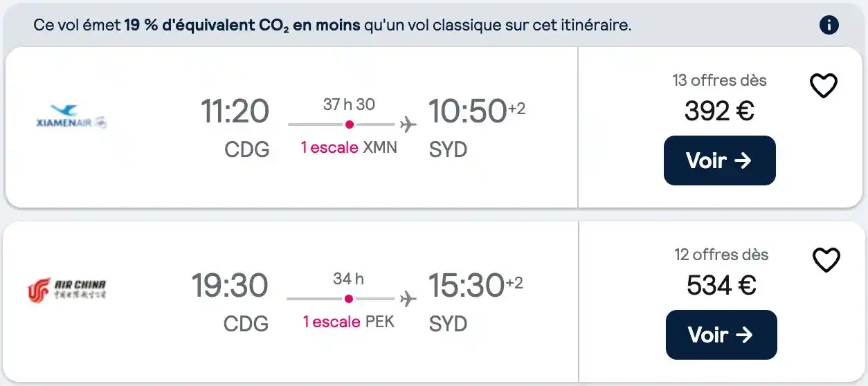Click the Air China airline logo
The image size is (868, 386).
coord(66,289)
